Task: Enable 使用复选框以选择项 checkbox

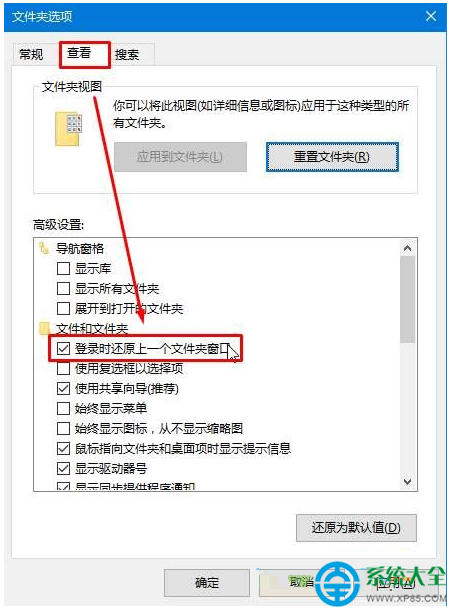Action: [63, 368]
